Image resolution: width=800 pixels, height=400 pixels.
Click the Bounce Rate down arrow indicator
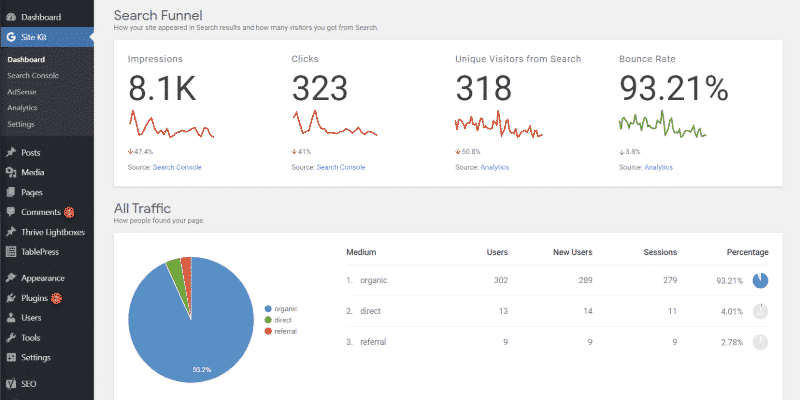[621, 152]
